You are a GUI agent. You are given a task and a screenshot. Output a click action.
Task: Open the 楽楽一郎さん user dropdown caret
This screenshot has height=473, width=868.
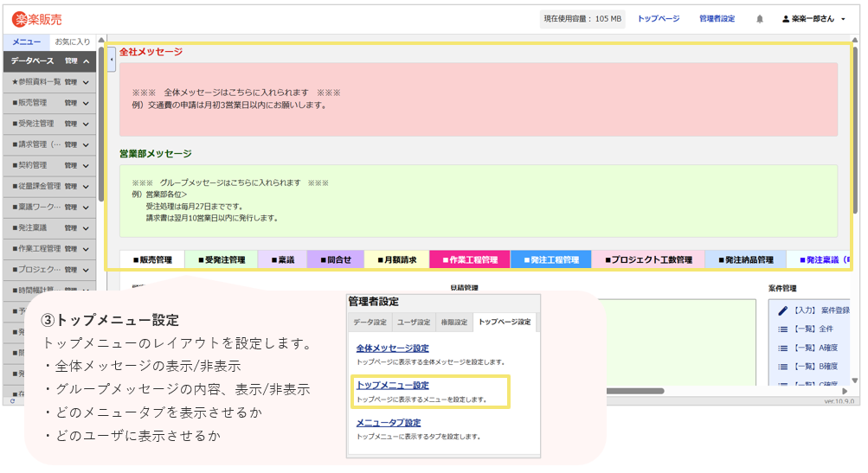(843, 19)
